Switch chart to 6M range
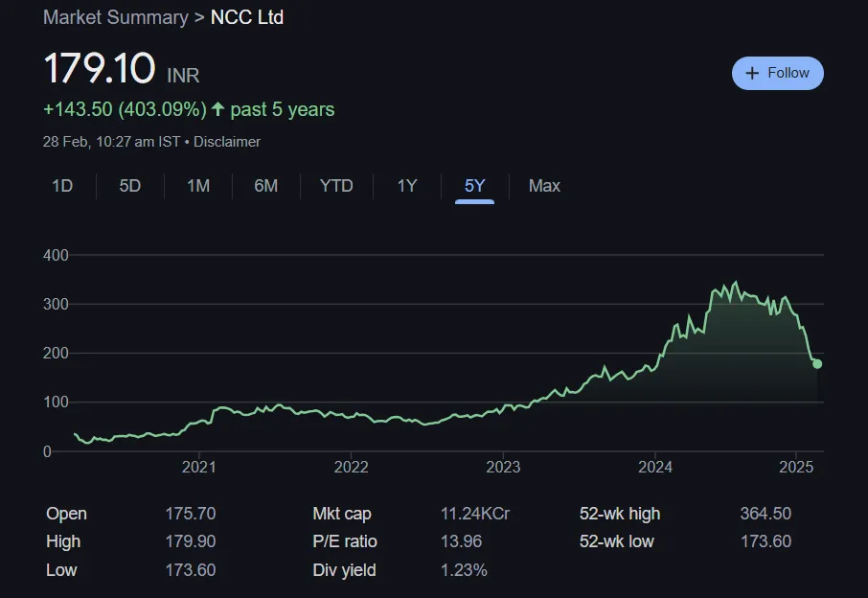Image resolution: width=868 pixels, height=598 pixels. tap(265, 186)
